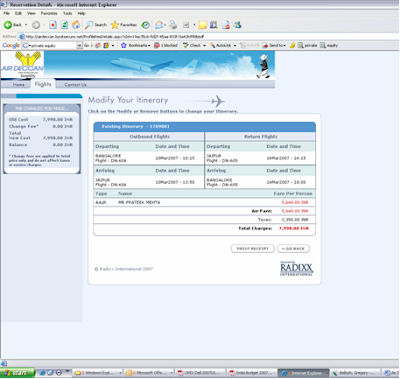Viewport: 400px width, 379px height.
Task: Open the Search pane in toolbar
Action: (96, 25)
